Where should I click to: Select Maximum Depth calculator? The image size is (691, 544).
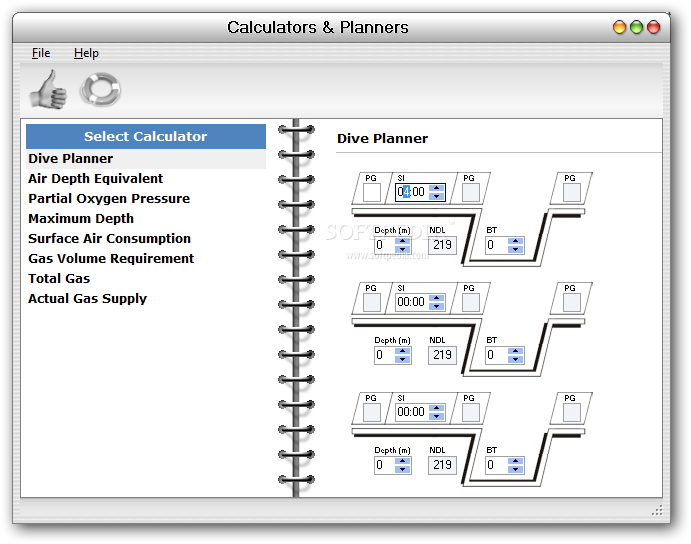click(x=146, y=219)
